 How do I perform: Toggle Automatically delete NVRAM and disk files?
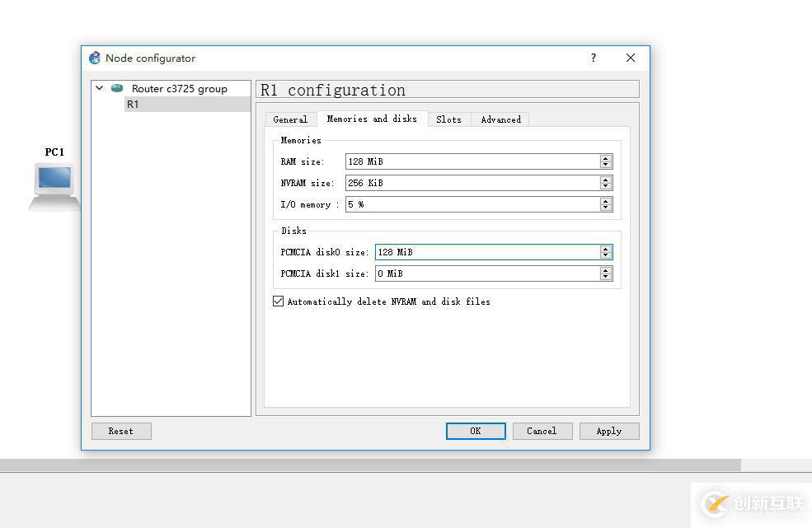[x=279, y=301]
